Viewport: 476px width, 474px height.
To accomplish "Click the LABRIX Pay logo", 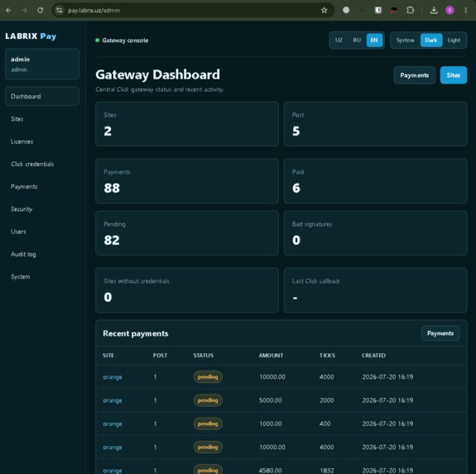I will click(x=31, y=36).
